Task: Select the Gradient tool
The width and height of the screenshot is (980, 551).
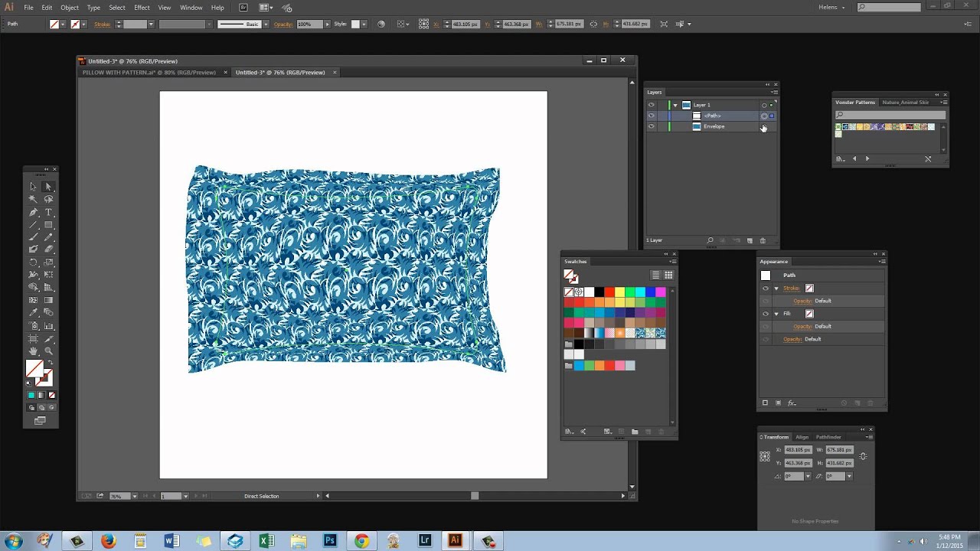Action: click(48, 300)
